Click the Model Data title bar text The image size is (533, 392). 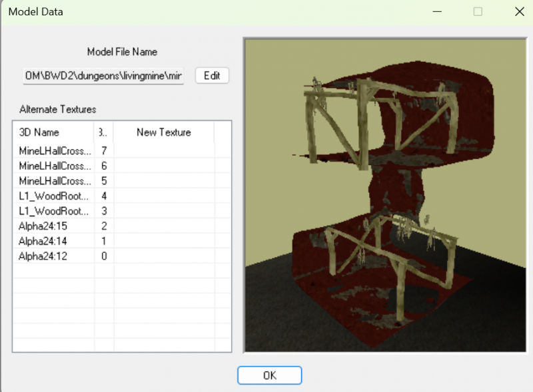point(36,11)
